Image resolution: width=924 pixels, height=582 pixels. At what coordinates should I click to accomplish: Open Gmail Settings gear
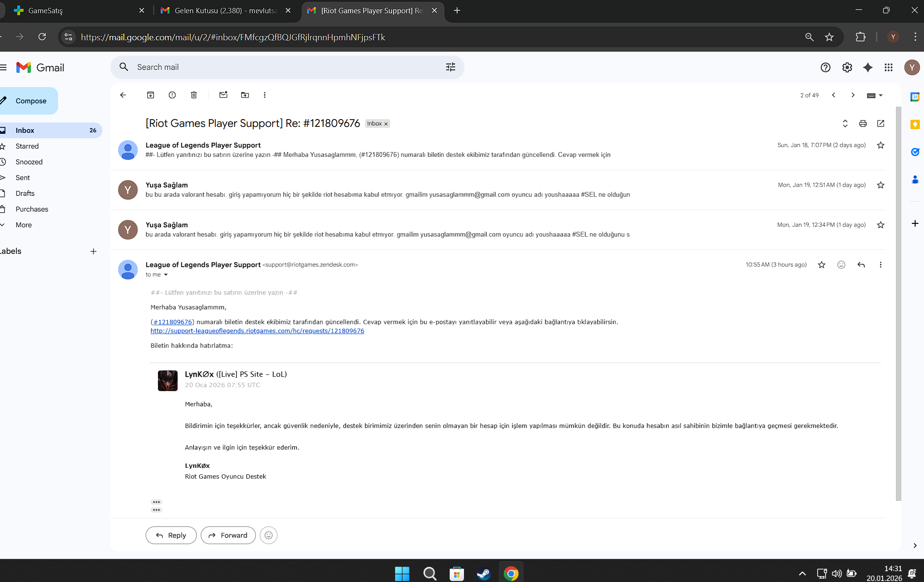pyautogui.click(x=847, y=67)
